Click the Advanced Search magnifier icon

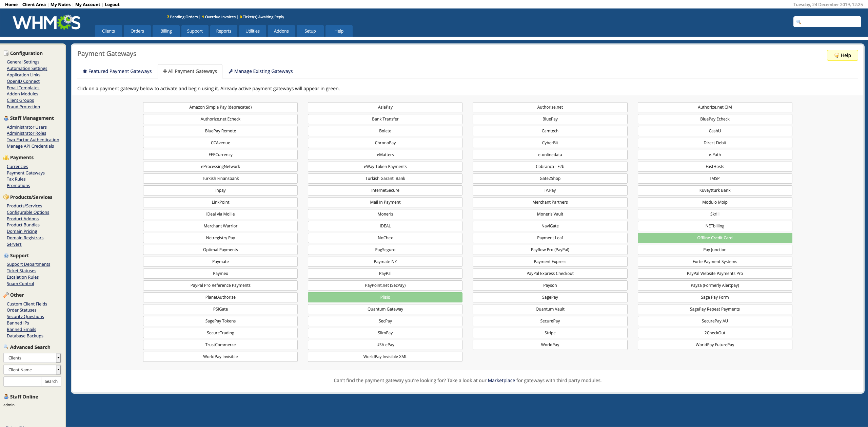click(6, 347)
